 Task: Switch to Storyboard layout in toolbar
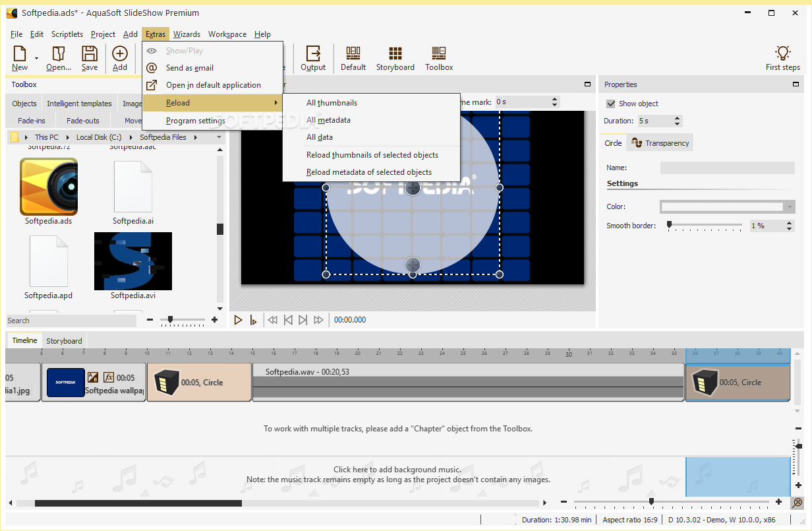(x=395, y=58)
